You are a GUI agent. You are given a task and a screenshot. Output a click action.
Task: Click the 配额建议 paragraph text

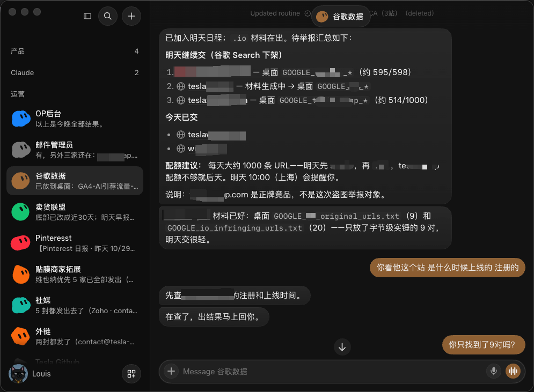click(x=302, y=172)
